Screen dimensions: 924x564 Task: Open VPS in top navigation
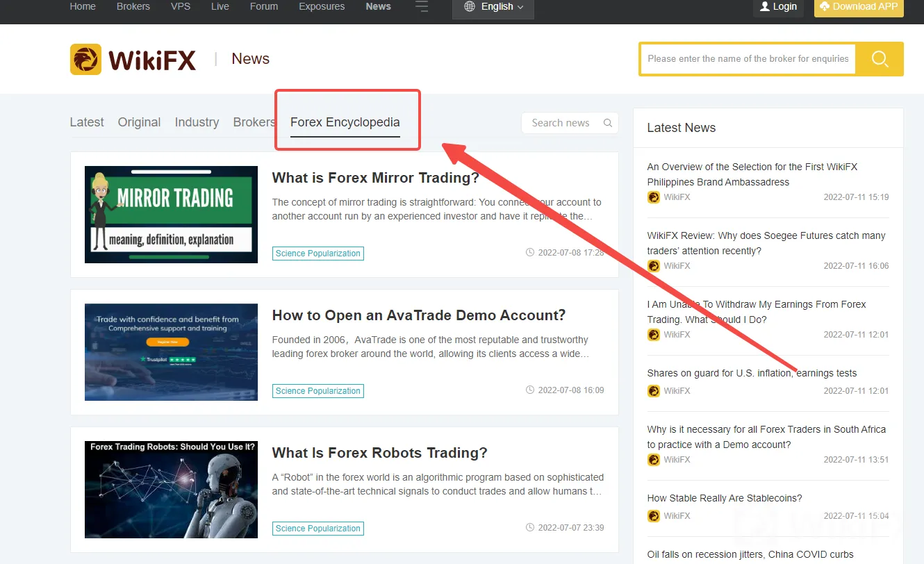point(181,6)
